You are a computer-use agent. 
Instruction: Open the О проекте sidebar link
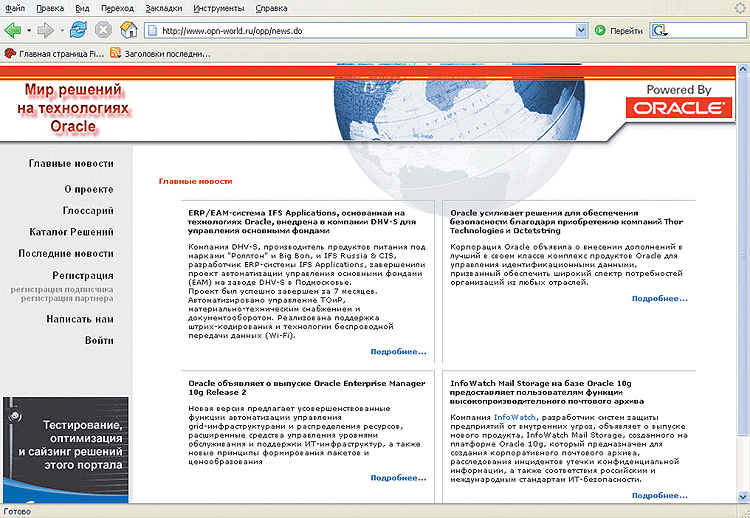[x=89, y=189]
